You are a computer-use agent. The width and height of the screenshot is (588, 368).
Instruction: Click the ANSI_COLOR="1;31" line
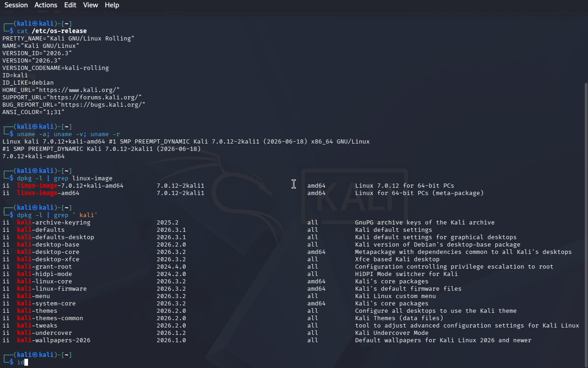point(34,112)
